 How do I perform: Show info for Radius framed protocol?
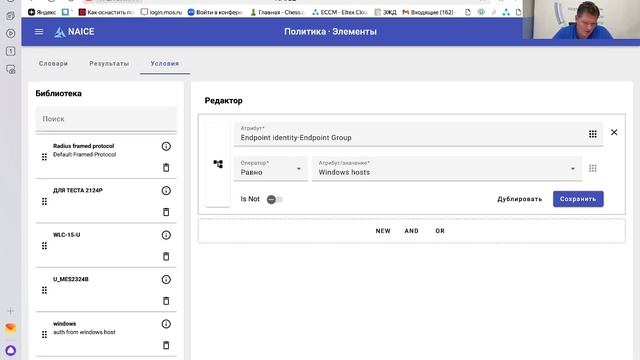coord(166,146)
